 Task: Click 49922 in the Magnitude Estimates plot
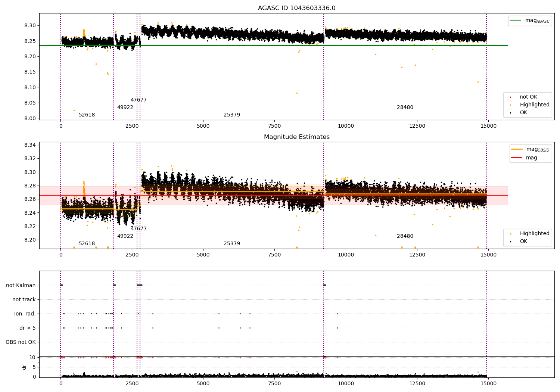pyautogui.click(x=125, y=236)
